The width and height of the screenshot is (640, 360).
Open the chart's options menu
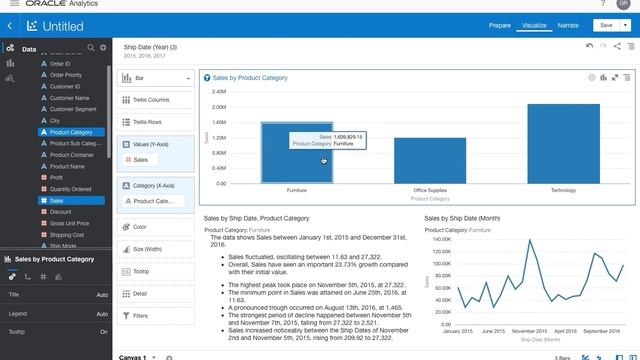(627, 77)
